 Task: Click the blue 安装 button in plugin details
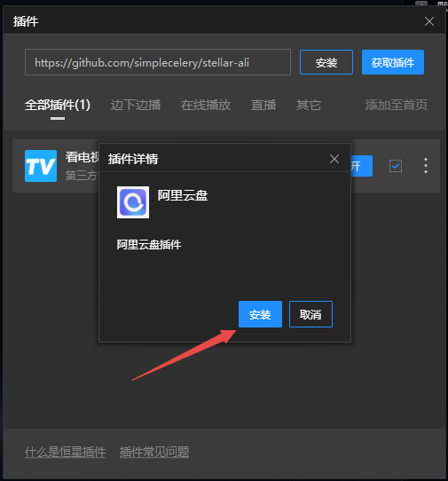point(260,314)
